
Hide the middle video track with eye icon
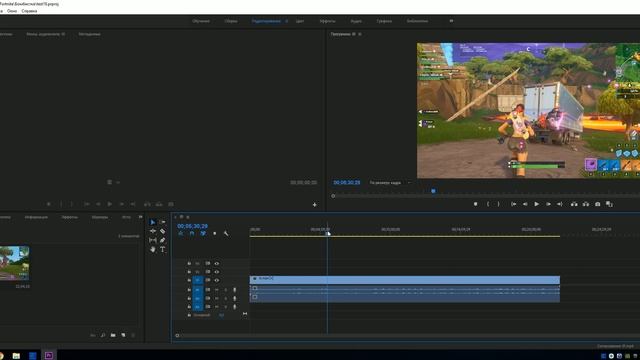click(x=217, y=272)
